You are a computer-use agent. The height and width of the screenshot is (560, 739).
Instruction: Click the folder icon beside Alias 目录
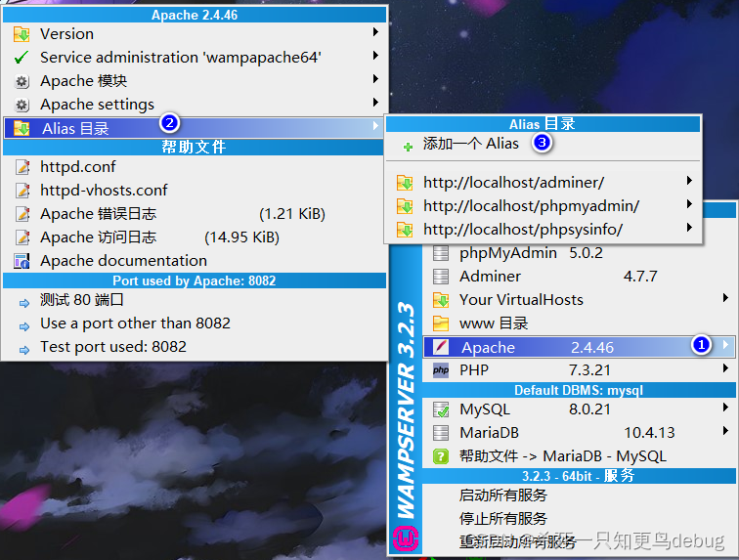coord(22,128)
